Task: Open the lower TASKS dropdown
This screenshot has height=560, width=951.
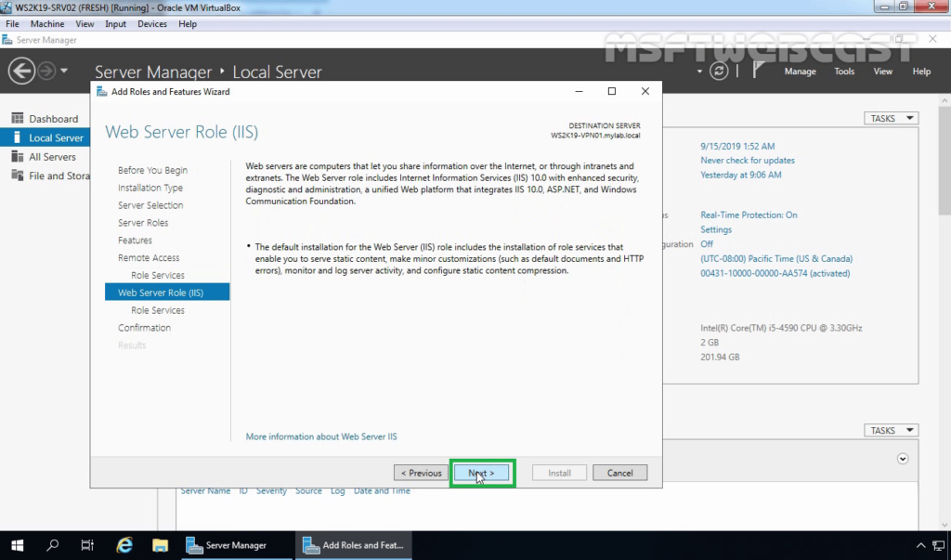Action: 891,430
